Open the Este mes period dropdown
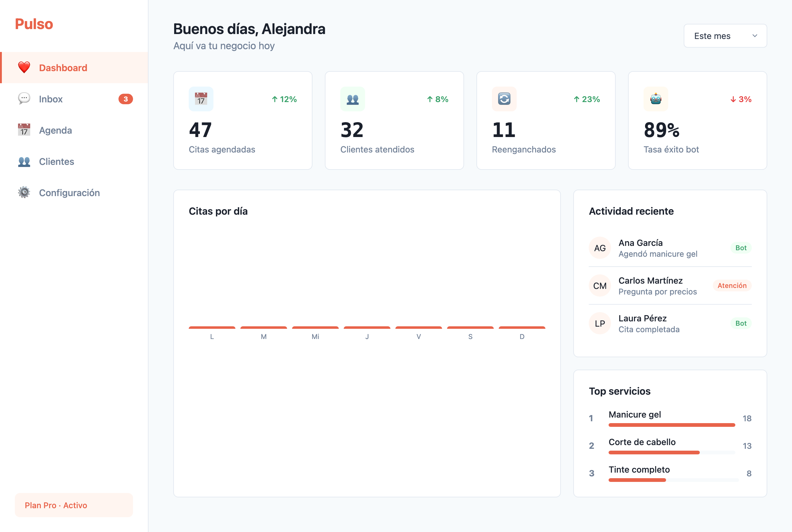This screenshot has width=792, height=532. pyautogui.click(x=725, y=36)
